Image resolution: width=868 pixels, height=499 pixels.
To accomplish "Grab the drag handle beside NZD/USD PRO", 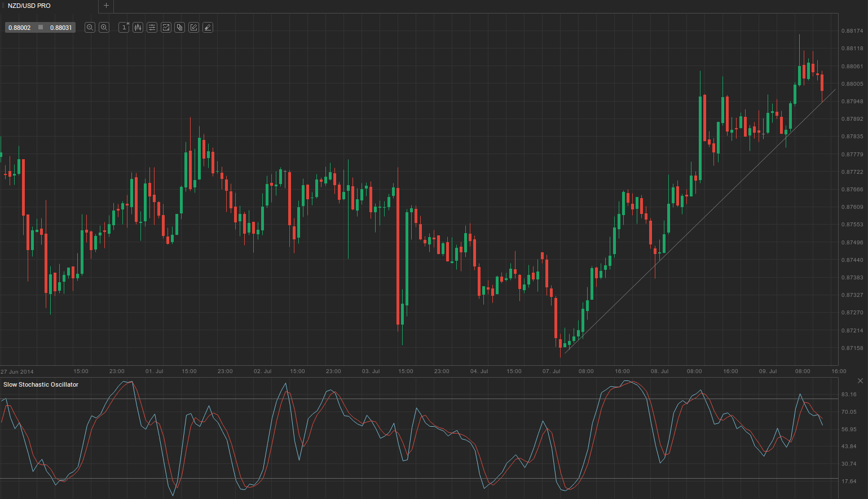I will (x=3, y=6).
